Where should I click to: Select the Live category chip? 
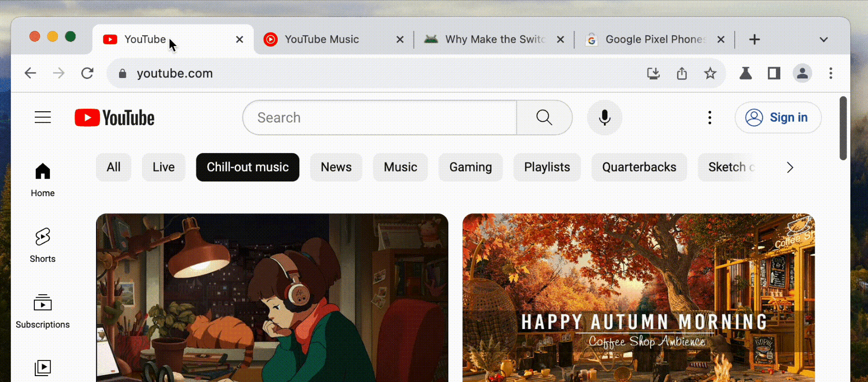pyautogui.click(x=164, y=167)
